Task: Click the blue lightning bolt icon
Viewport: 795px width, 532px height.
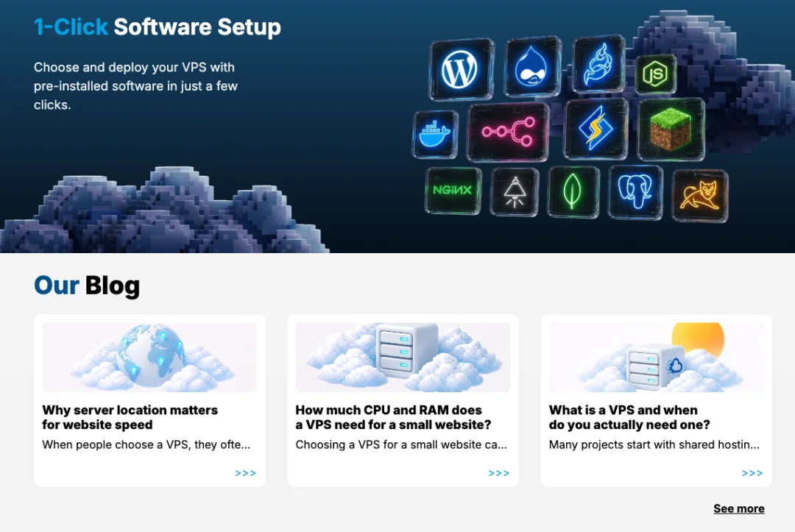Action: click(x=596, y=130)
